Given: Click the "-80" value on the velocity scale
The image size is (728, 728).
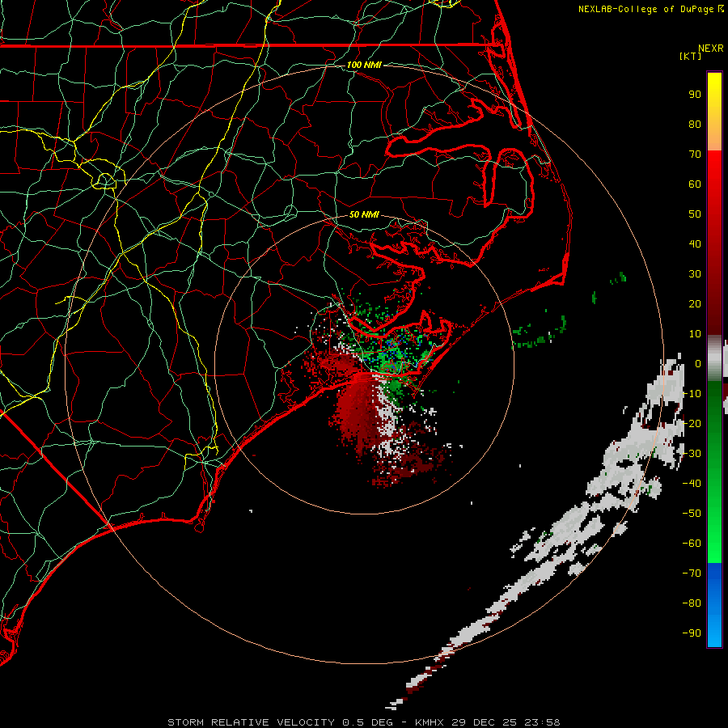Looking at the screenshot, I should (x=692, y=603).
